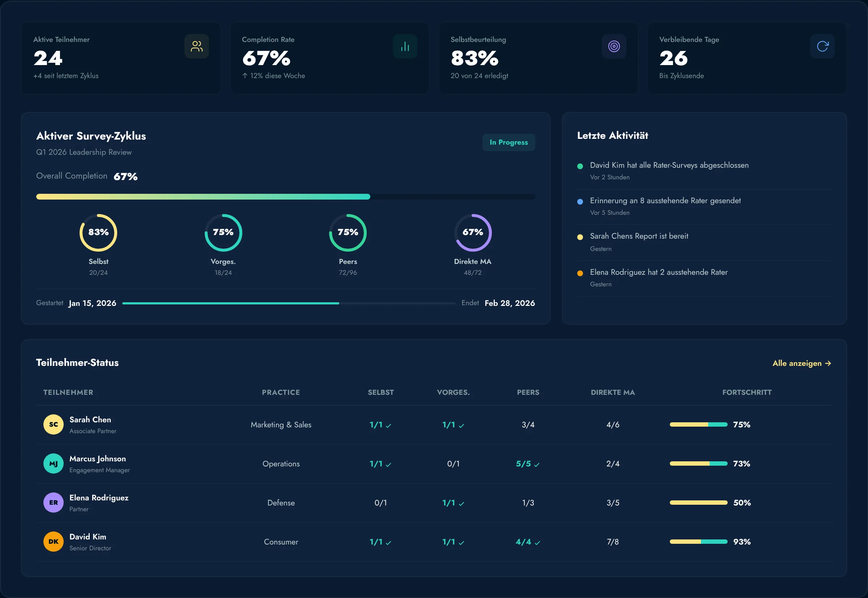Click Marcus Johnson's 73% progress value

click(742, 464)
